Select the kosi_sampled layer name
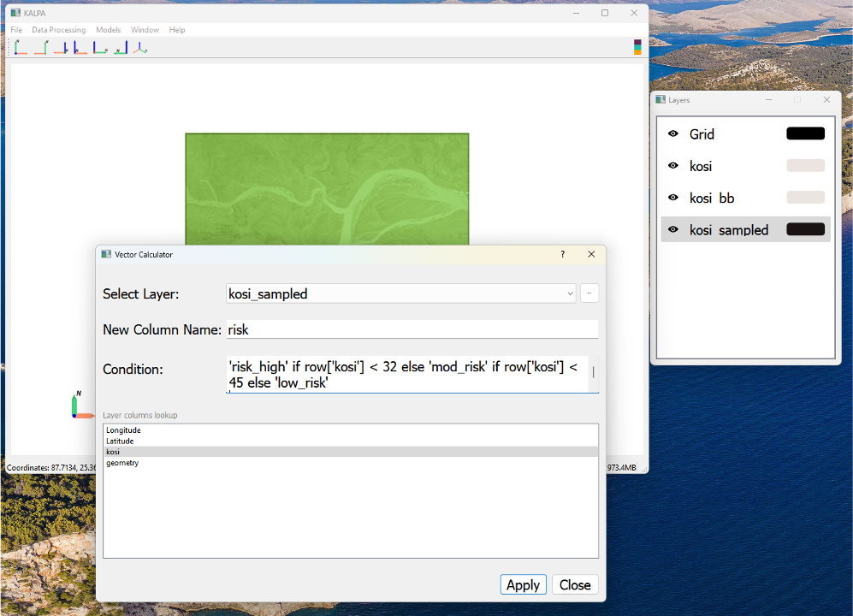This screenshot has height=616, width=853. click(729, 230)
